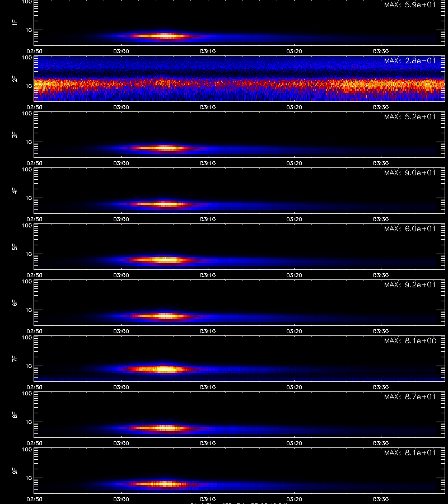Click the 03:30 time label below the 2F panel
Viewport: 448px width, 504px height.
pyautogui.click(x=381, y=108)
